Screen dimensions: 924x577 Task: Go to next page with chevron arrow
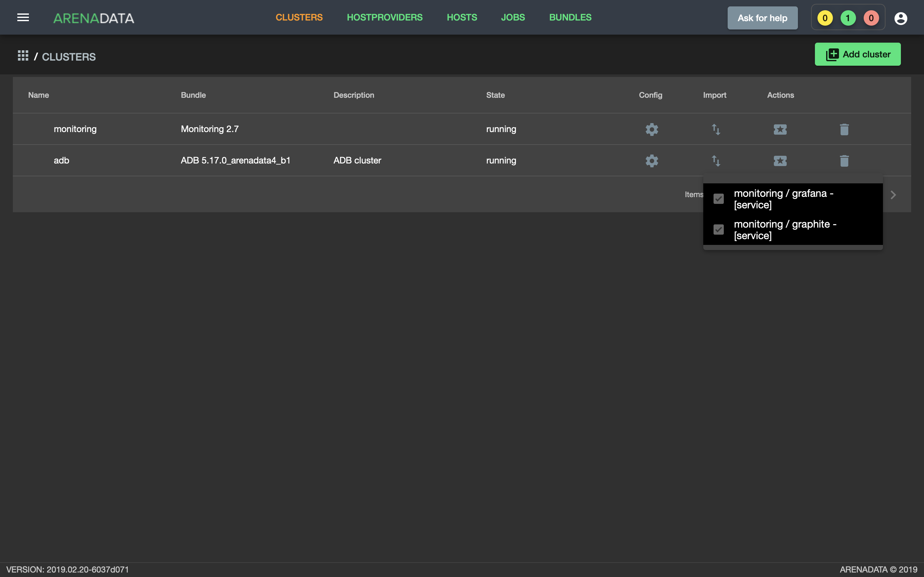[x=893, y=195]
